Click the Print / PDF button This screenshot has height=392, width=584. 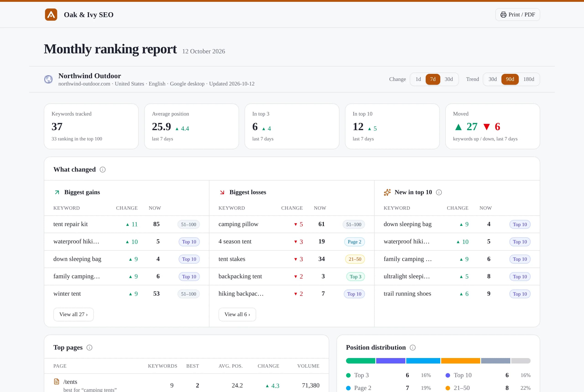pos(517,15)
